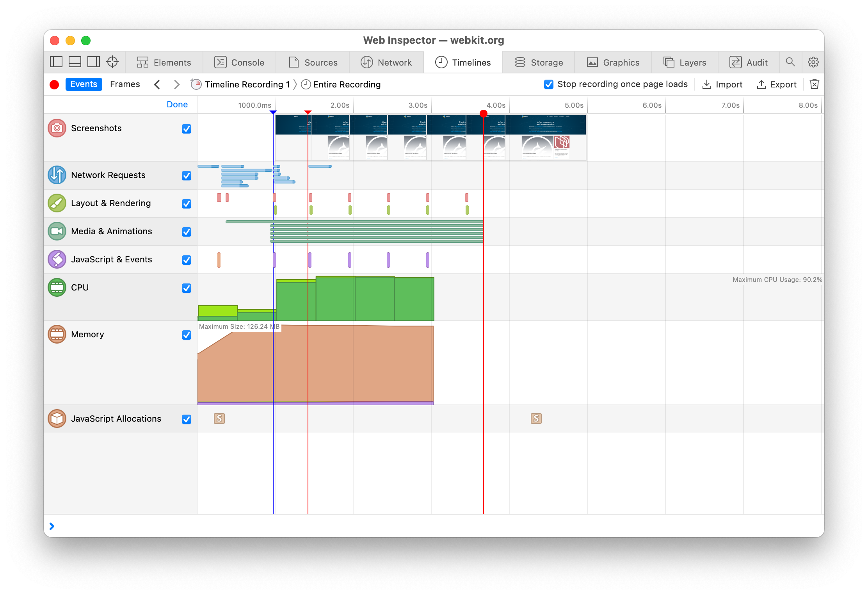
Task: Click the red record button
Action: click(54, 85)
